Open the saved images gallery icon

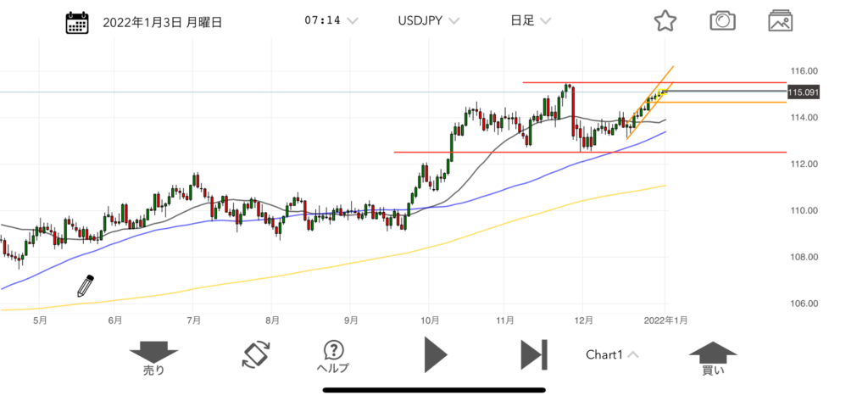tap(780, 21)
